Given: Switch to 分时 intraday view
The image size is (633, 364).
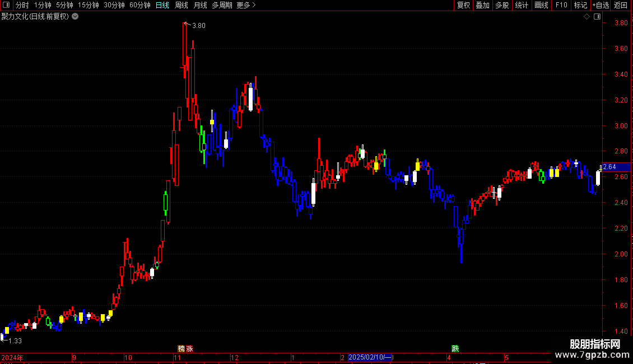Looking at the screenshot, I should pos(22,5).
